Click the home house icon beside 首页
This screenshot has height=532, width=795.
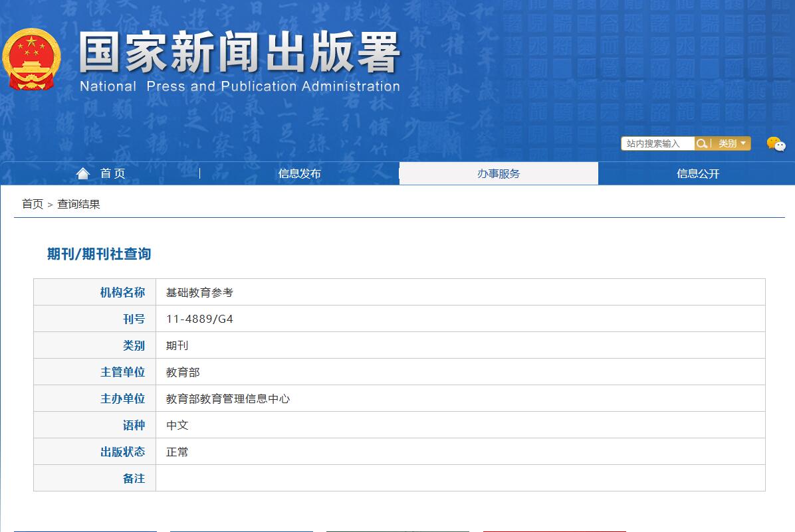click(x=82, y=173)
